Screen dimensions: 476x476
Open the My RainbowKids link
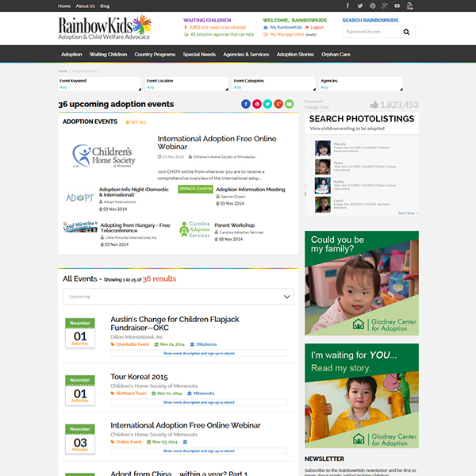point(286,27)
